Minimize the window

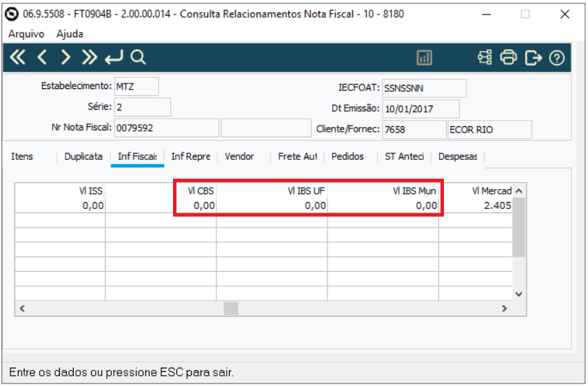487,14
